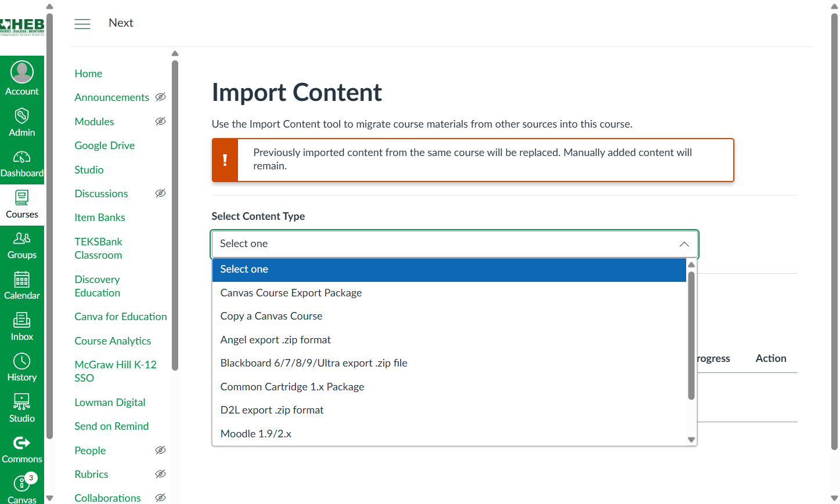Choose Blackboard 6/7/8/9/Ultra export option
Screen dimensions: 840x504
tap(449, 363)
